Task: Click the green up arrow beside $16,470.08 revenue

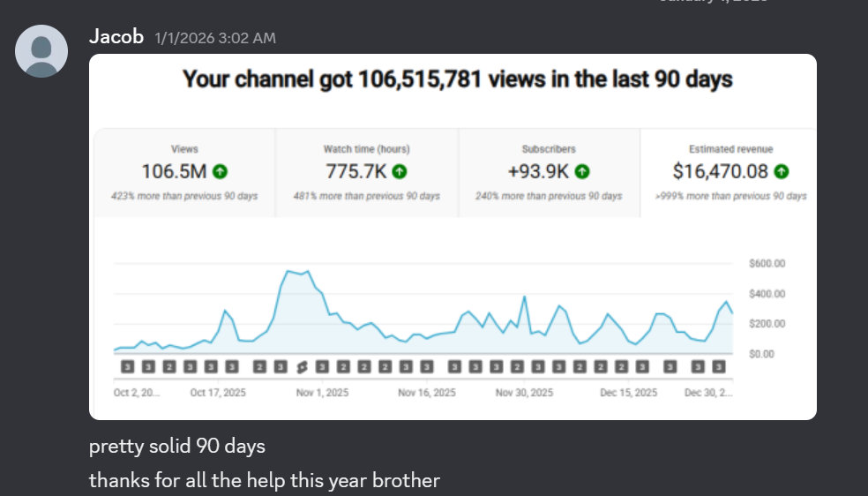Action: coord(781,171)
